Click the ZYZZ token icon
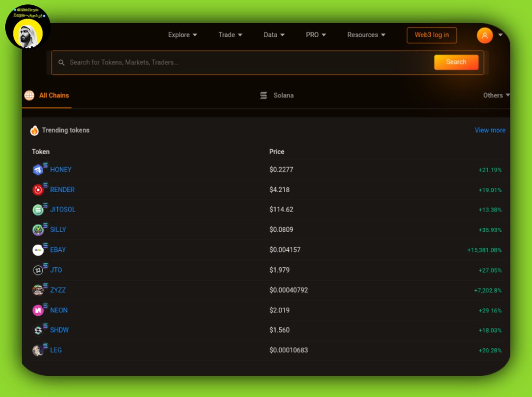 (38, 290)
